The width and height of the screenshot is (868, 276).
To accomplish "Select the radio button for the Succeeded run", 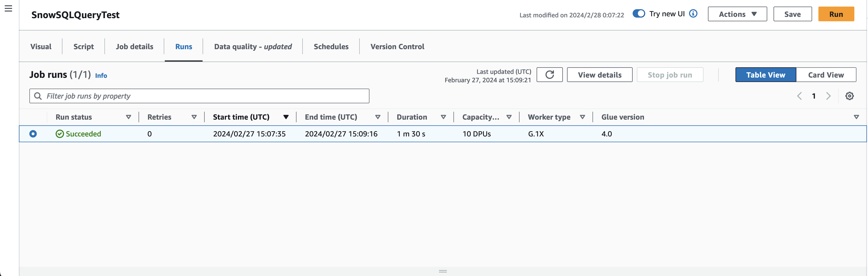I will (33, 134).
